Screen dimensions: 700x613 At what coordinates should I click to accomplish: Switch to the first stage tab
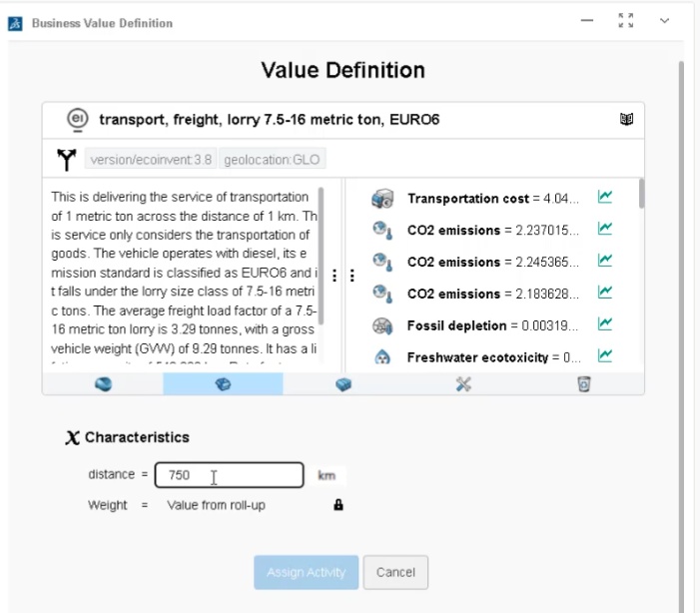[x=103, y=384]
